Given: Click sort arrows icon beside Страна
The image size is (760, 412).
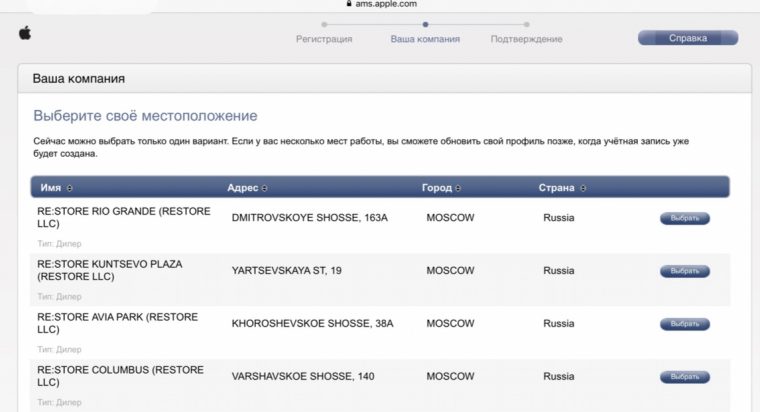Looking at the screenshot, I should click(583, 188).
